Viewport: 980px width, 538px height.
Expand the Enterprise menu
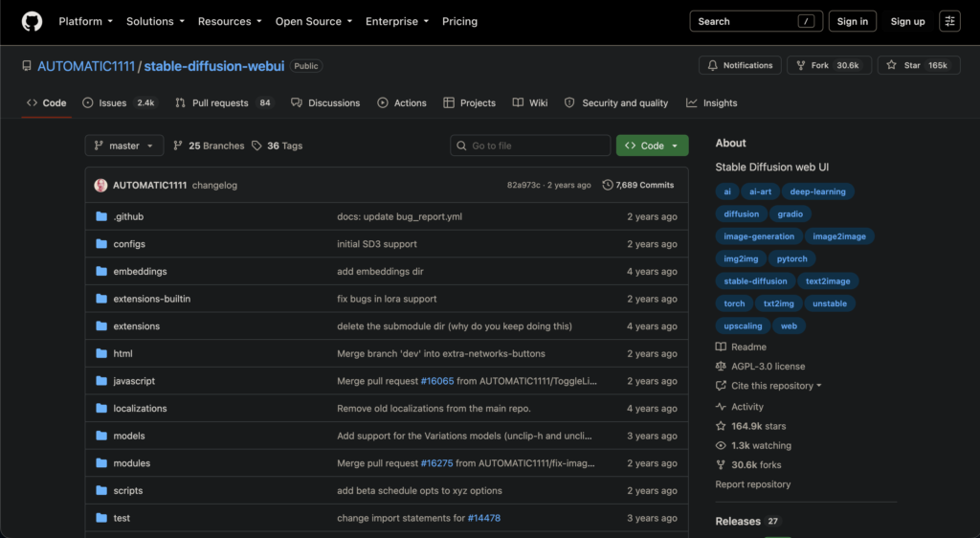(x=397, y=21)
